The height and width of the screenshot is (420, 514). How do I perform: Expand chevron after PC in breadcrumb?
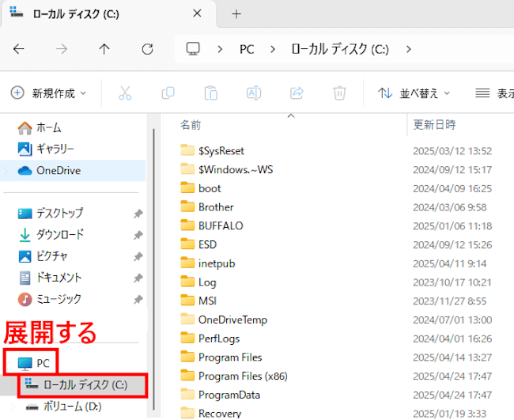click(272, 50)
